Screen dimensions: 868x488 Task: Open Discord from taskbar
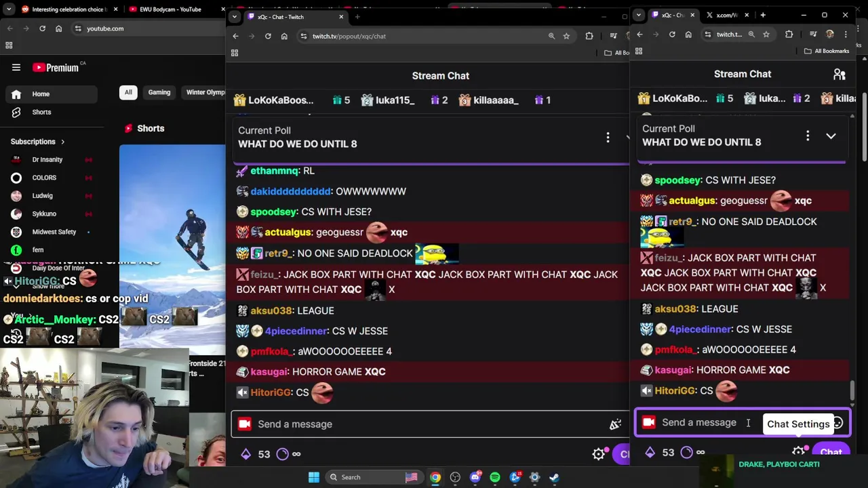(475, 477)
